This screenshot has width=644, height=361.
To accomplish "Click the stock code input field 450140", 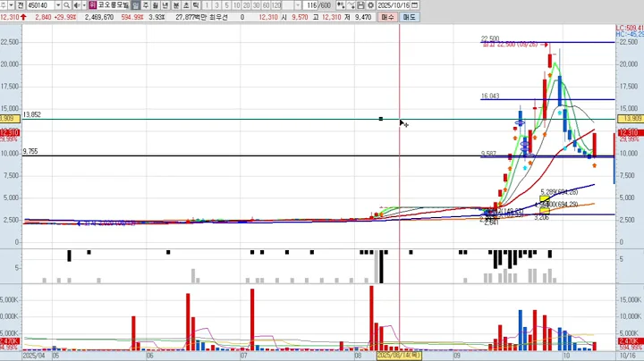I will click(x=40, y=5).
